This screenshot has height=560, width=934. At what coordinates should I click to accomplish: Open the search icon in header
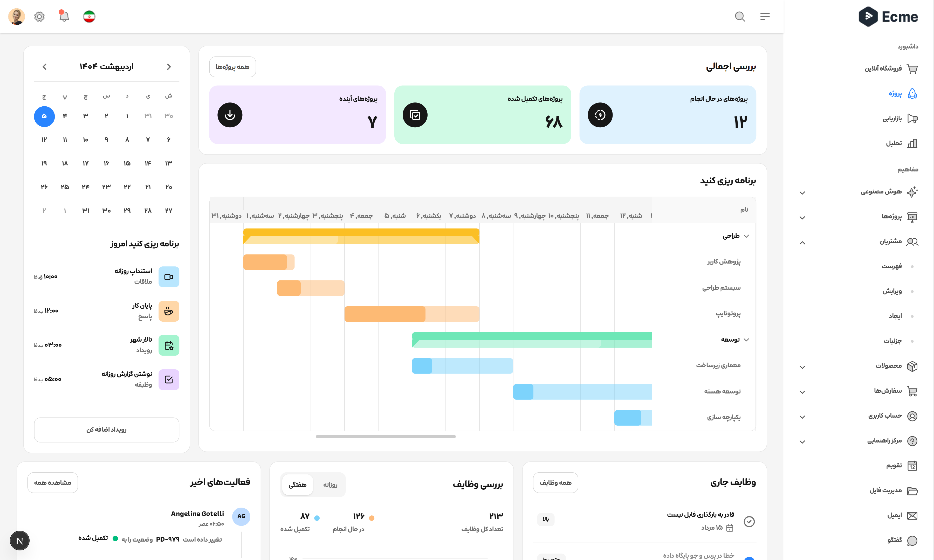coord(740,17)
